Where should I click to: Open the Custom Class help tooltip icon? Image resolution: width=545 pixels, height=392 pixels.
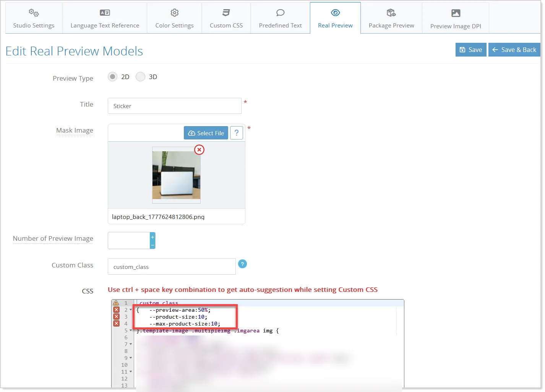pos(242,264)
